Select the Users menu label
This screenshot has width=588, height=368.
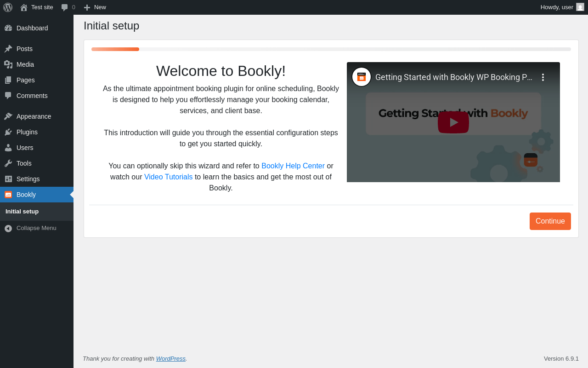pos(25,148)
